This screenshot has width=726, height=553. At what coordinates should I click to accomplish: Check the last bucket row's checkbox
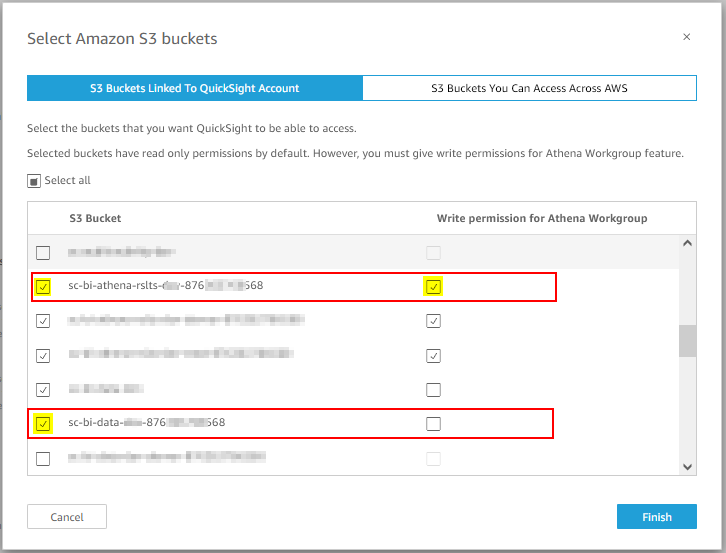43,459
